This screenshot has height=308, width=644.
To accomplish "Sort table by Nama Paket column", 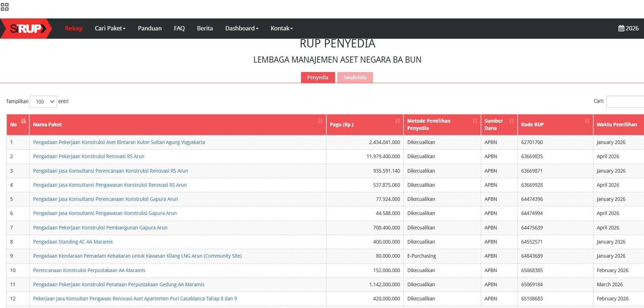I will pos(177,125).
